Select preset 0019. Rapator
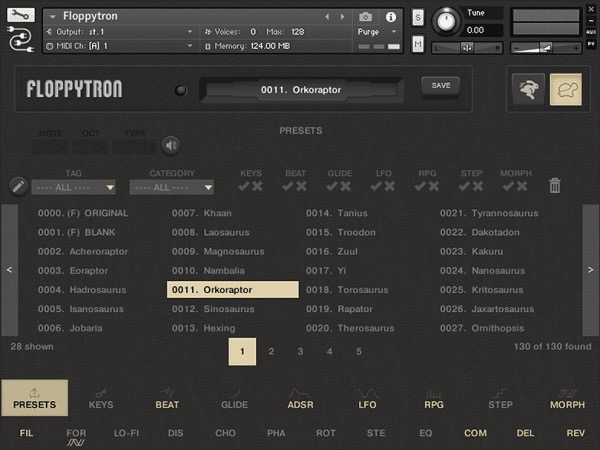 click(339, 309)
